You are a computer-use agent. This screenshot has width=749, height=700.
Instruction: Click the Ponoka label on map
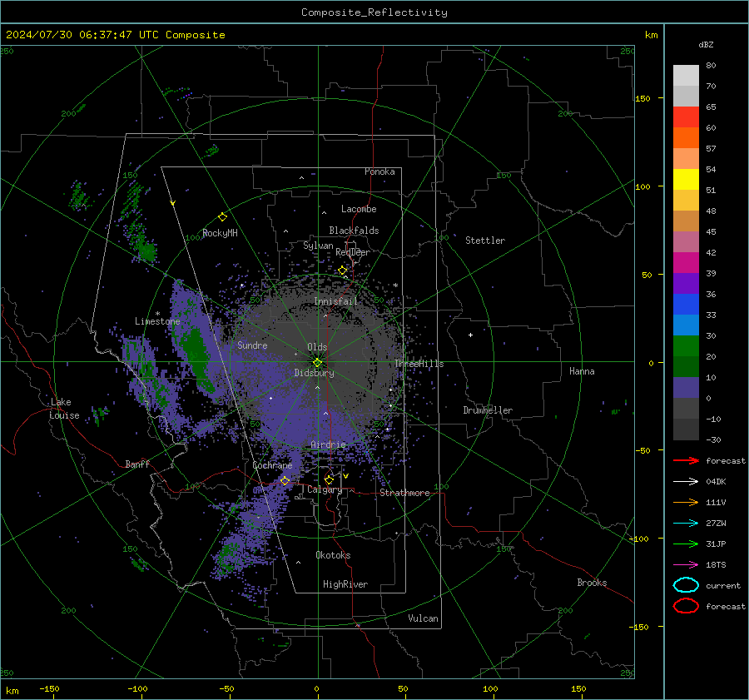click(x=379, y=171)
